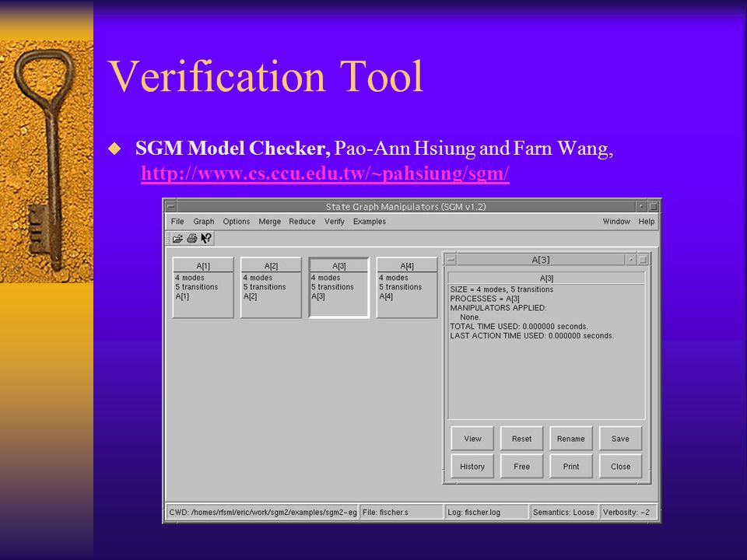Viewport: 747px width, 560px height.
Task: Click 'Verbosity: -2' status entry
Action: pos(628,513)
